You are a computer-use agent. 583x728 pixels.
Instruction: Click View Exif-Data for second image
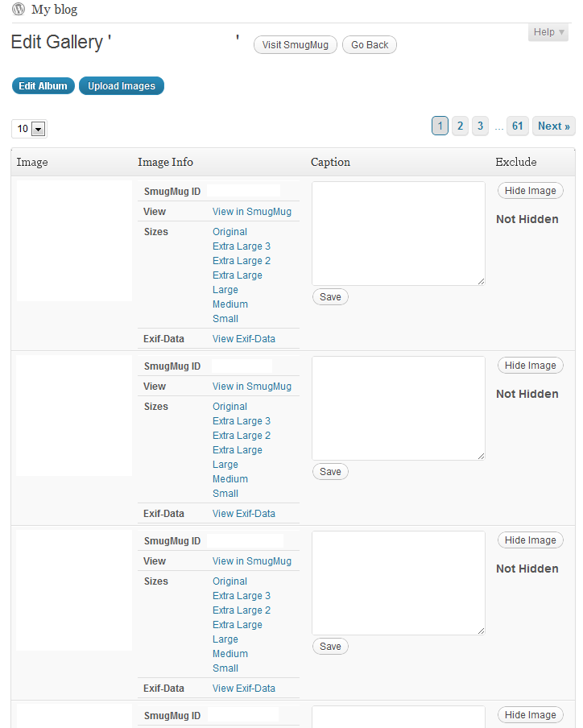click(244, 514)
